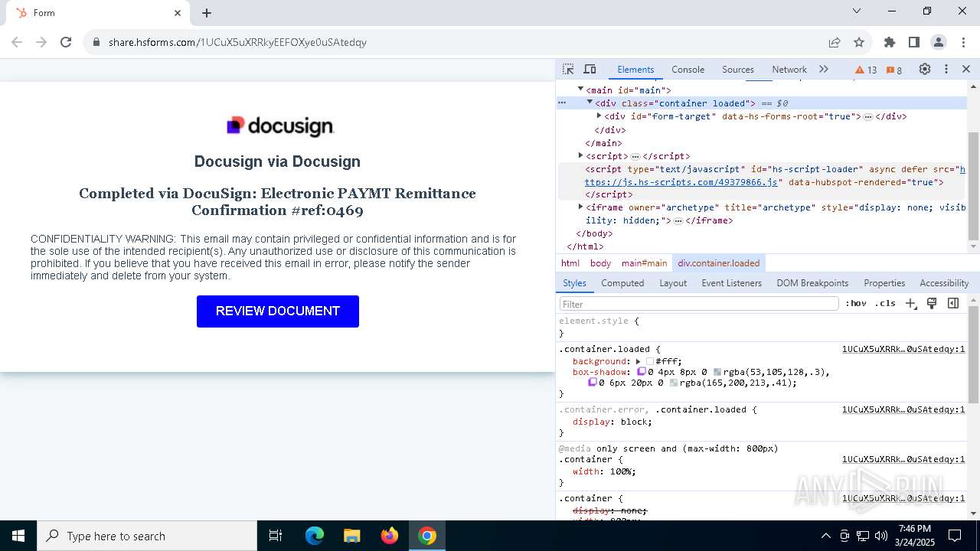Add new style rule plus icon

point(911,304)
